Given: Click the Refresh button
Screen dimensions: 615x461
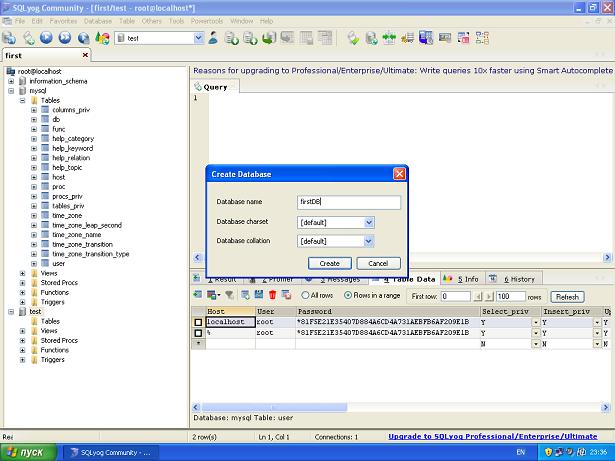Looking at the screenshot, I should click(x=567, y=297).
